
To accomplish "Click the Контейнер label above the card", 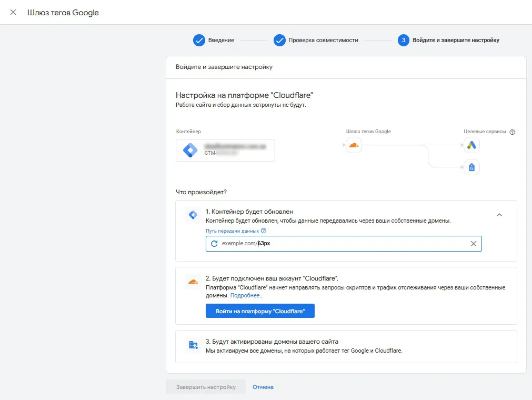I will pos(188,131).
